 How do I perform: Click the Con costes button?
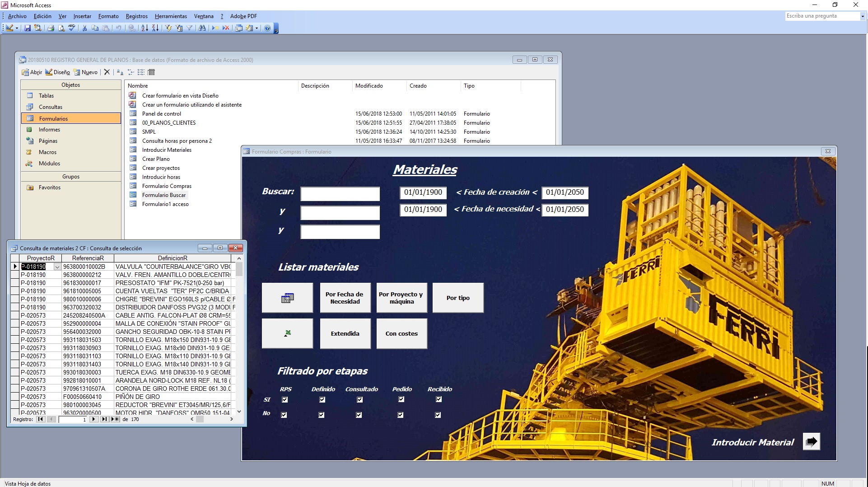click(401, 333)
